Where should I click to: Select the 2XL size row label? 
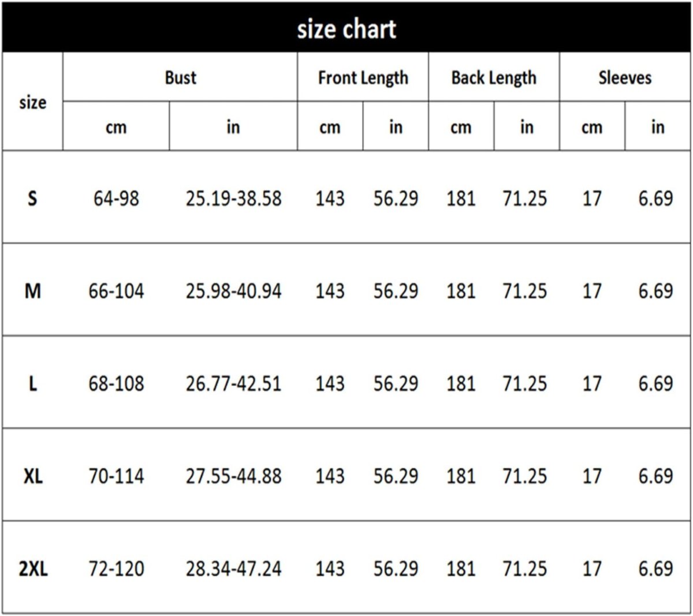point(33,569)
